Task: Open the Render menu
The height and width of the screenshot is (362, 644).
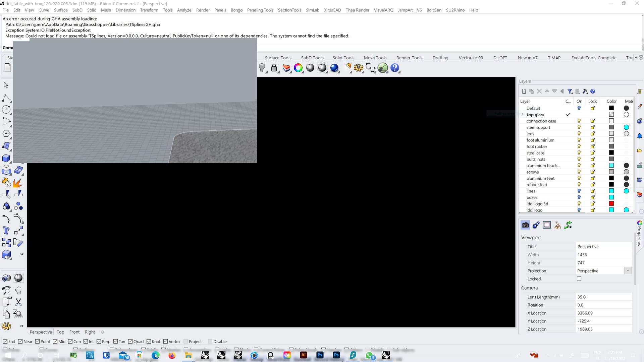Action: coord(203,10)
